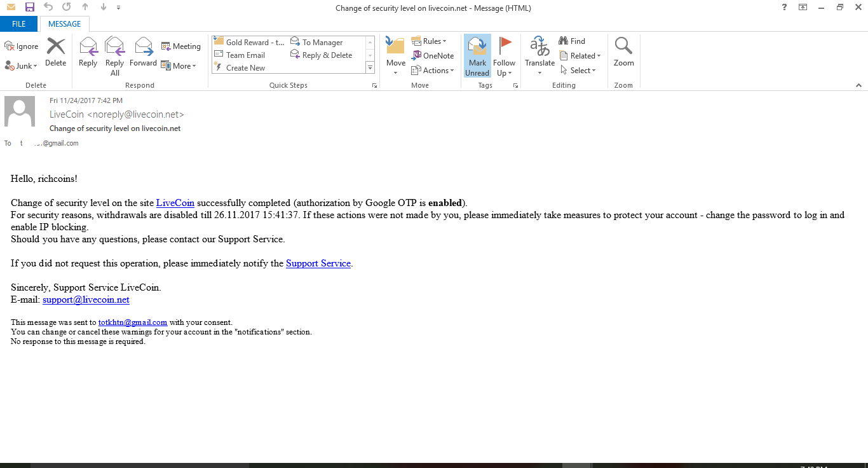Open the Junk dropdown menu

[x=22, y=65]
